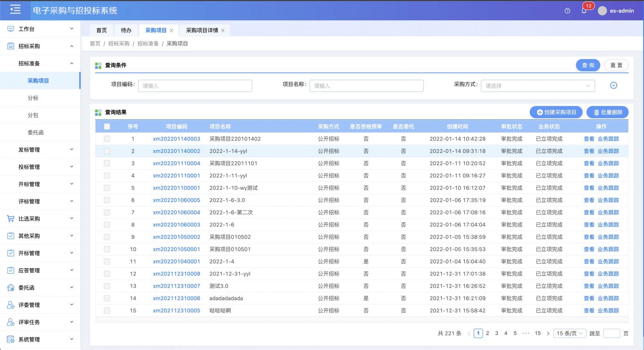Collapse sidebar with the hamburger menu icon

pyautogui.click(x=16, y=9)
